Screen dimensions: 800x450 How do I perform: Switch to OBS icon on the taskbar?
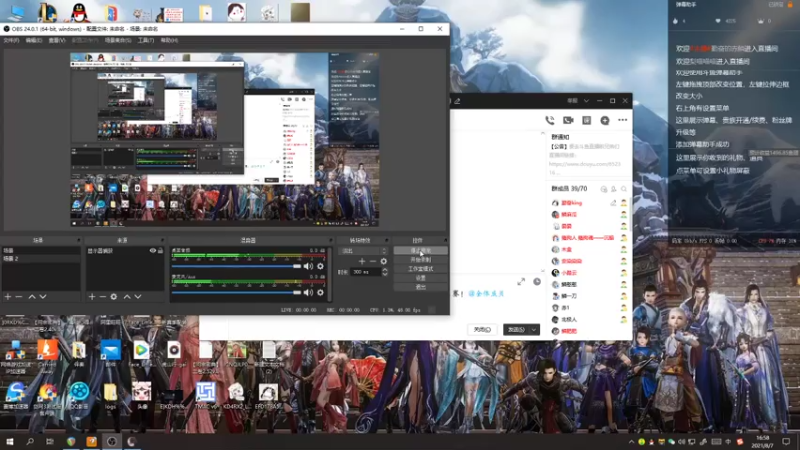point(111,441)
